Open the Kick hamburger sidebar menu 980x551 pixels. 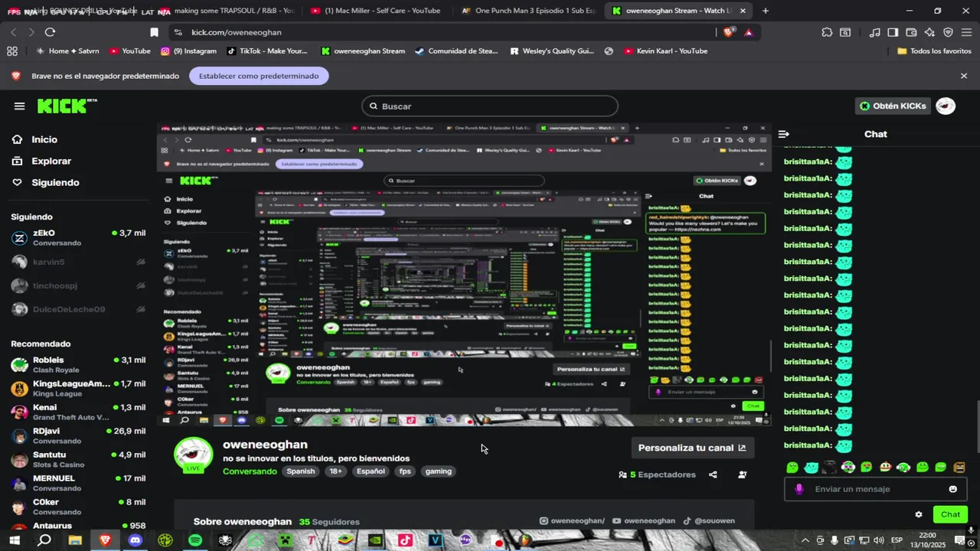pyautogui.click(x=19, y=106)
